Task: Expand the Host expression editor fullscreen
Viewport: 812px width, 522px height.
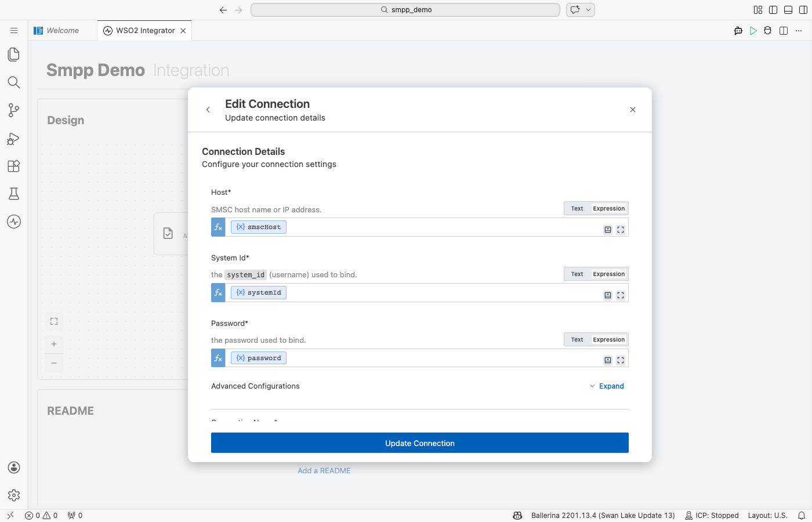Action: [x=621, y=230]
